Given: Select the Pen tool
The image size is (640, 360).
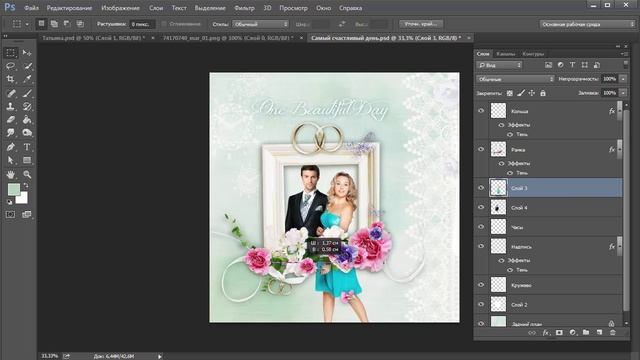Looking at the screenshot, I should click(11, 147).
